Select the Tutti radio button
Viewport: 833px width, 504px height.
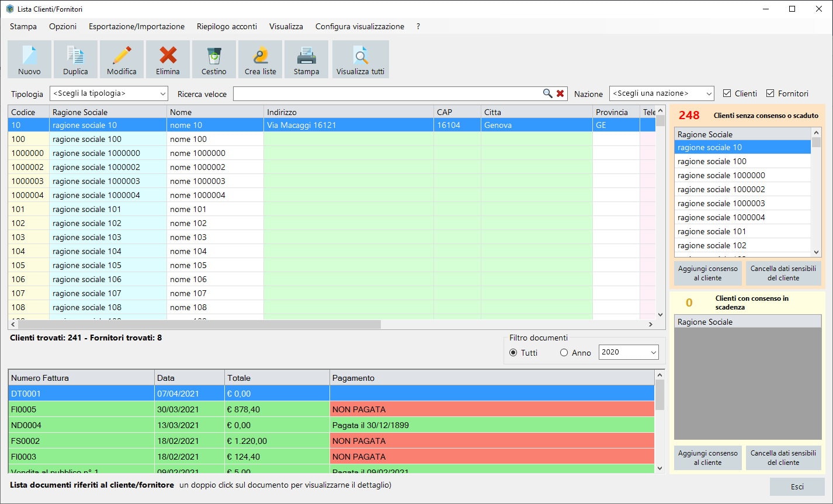point(513,353)
